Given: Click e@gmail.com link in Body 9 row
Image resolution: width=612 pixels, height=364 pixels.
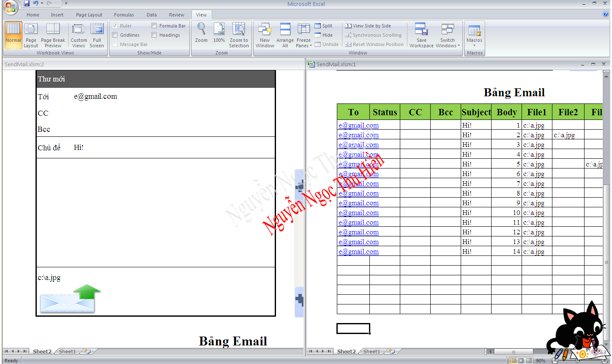Looking at the screenshot, I should click(x=358, y=203).
